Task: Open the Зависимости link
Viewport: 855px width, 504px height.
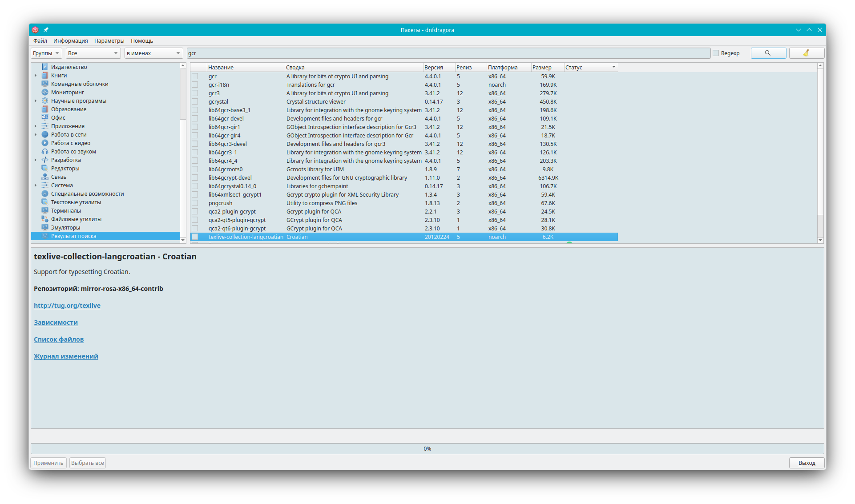Action: click(56, 323)
